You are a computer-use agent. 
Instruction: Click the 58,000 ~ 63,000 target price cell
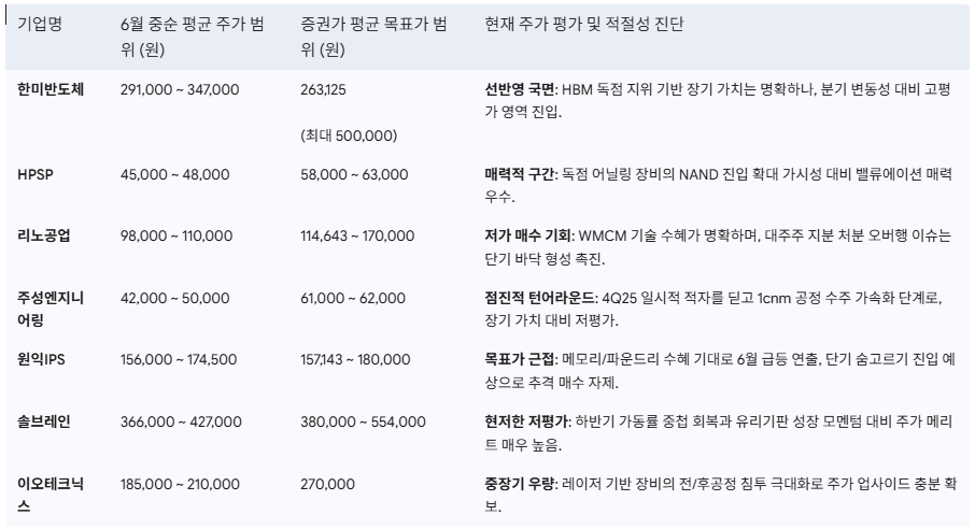pyautogui.click(x=354, y=175)
